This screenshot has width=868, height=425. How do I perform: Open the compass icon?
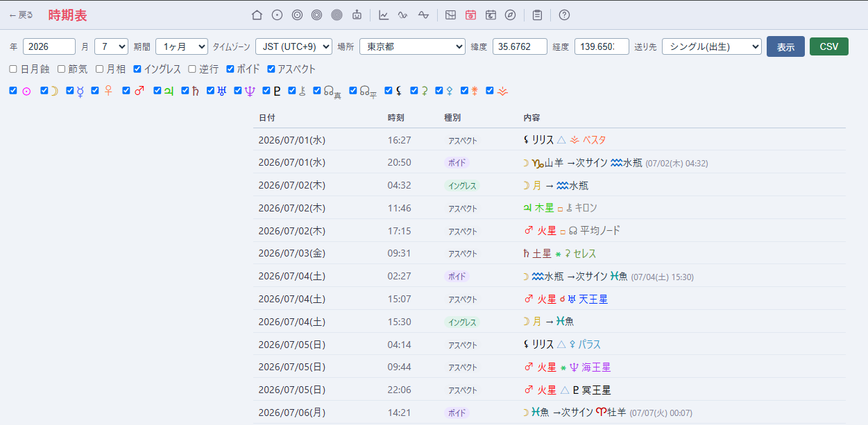pyautogui.click(x=511, y=15)
